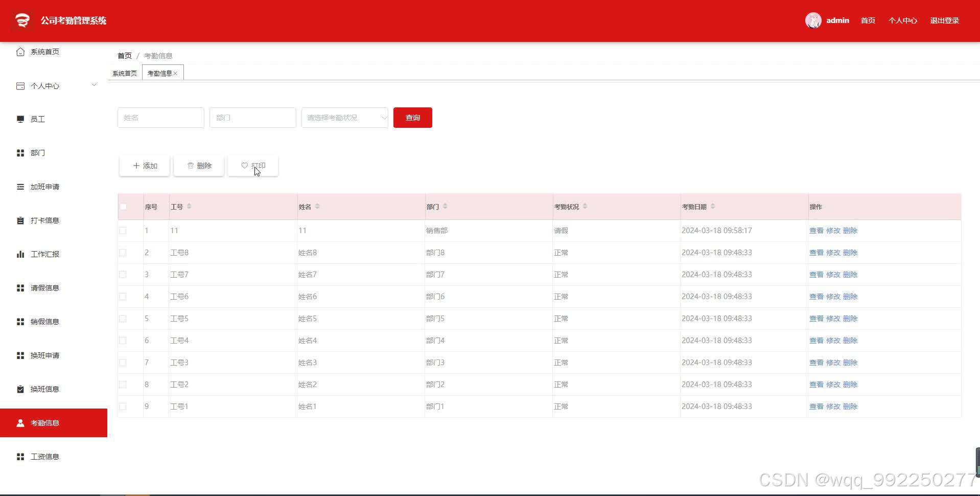Open 首页 in the top navigation
This screenshot has height=496, width=980.
point(868,20)
